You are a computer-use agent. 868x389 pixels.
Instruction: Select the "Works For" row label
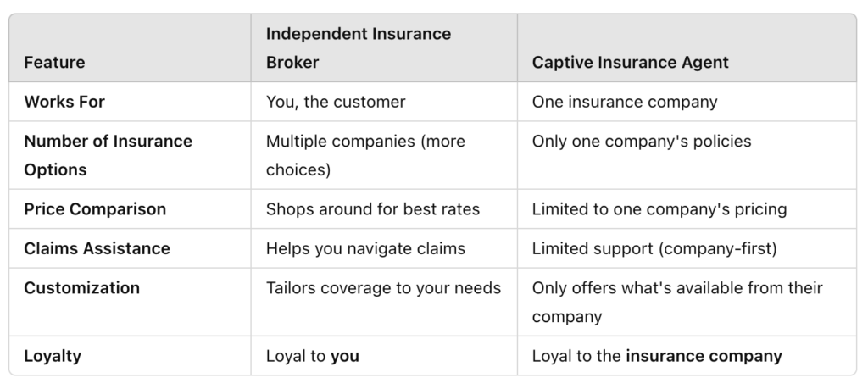click(x=64, y=102)
